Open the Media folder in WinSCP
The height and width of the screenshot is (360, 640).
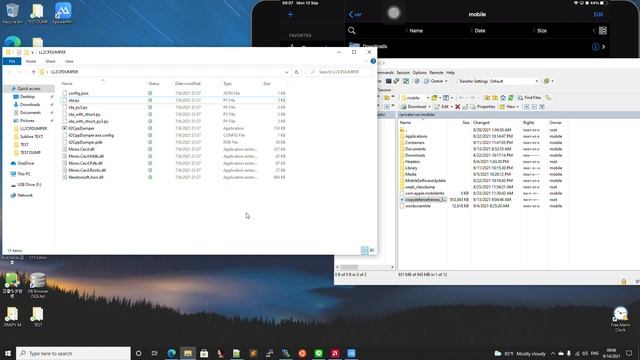(411, 174)
